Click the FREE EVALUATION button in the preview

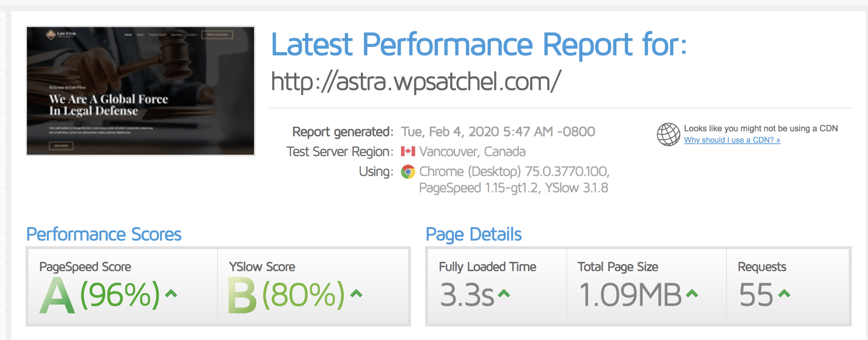pos(217,35)
